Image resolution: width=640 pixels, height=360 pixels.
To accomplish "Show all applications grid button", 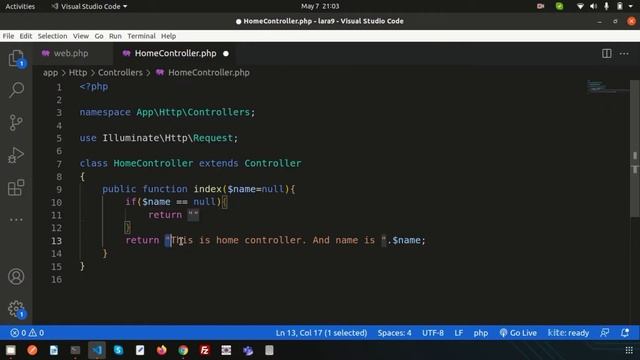I will click(x=629, y=350).
